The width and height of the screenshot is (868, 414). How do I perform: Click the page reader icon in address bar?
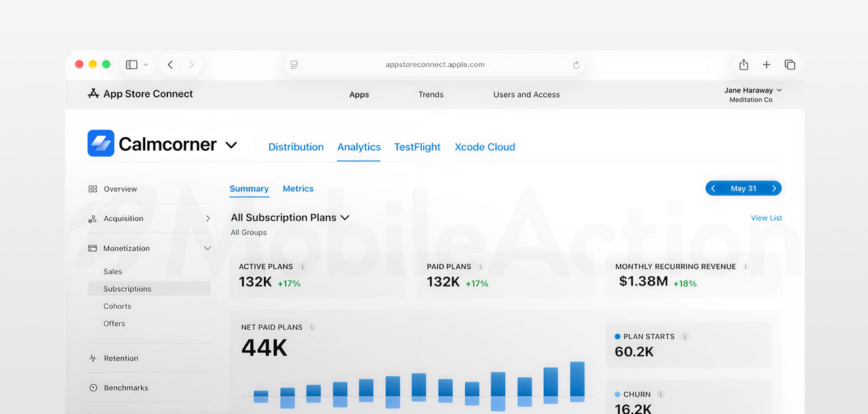coord(294,64)
